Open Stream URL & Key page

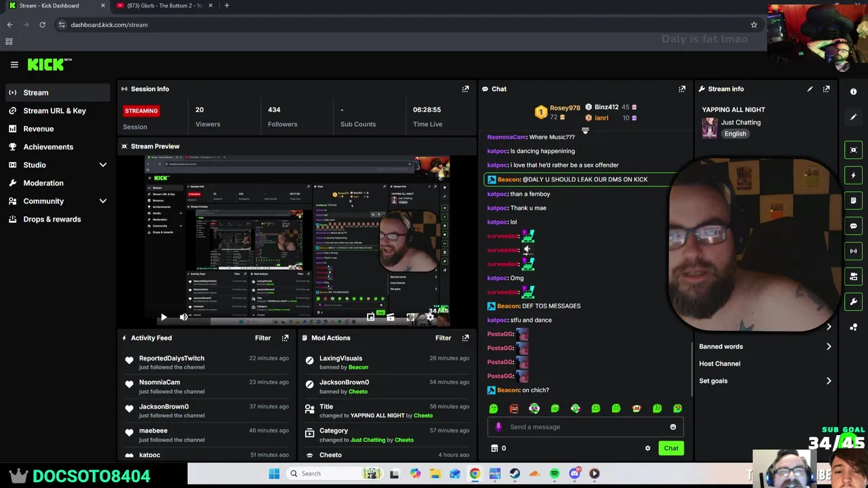tap(56, 110)
